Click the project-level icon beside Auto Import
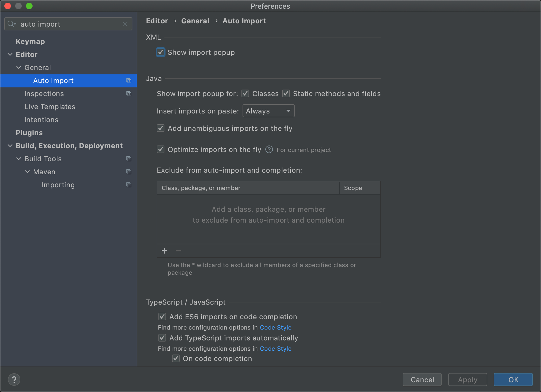The width and height of the screenshot is (541, 392). click(x=129, y=81)
